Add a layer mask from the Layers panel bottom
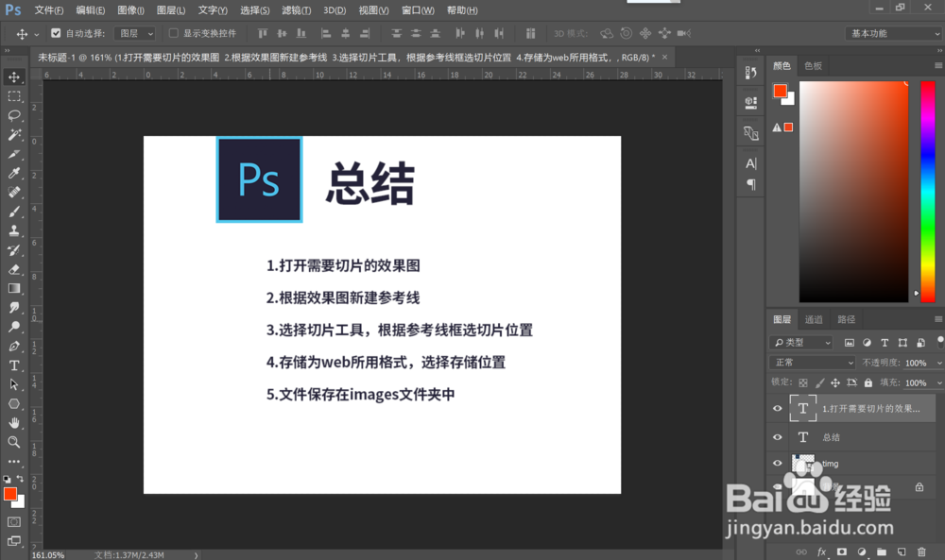Screen dimensions: 945x560 [841, 551]
